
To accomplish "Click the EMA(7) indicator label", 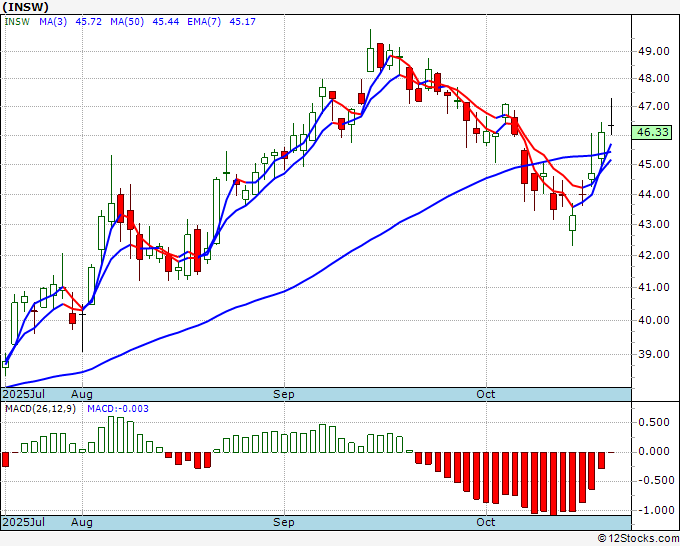I will coord(204,22).
